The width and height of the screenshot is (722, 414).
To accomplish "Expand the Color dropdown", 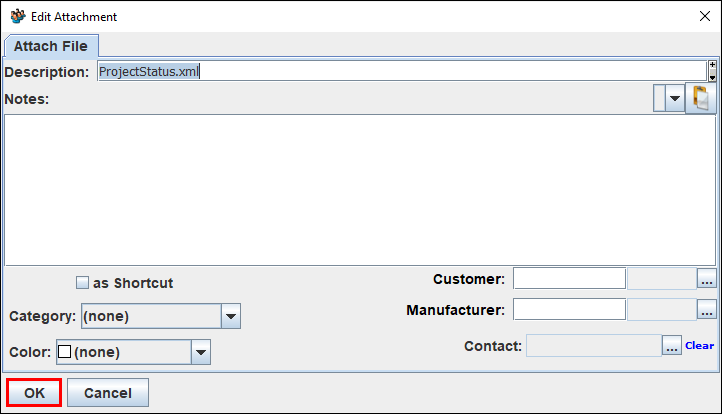I will point(201,352).
